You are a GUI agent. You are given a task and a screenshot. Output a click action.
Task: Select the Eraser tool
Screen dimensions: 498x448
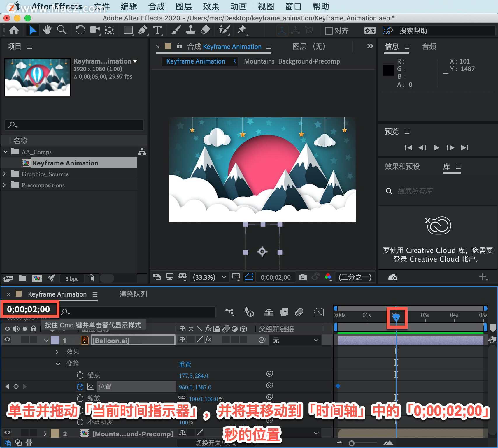206,30
